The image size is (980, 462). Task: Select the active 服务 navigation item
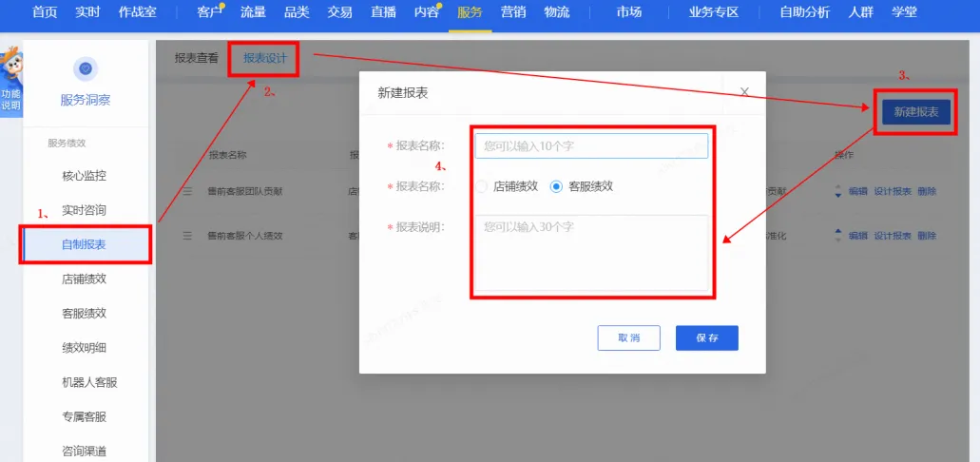pos(470,11)
